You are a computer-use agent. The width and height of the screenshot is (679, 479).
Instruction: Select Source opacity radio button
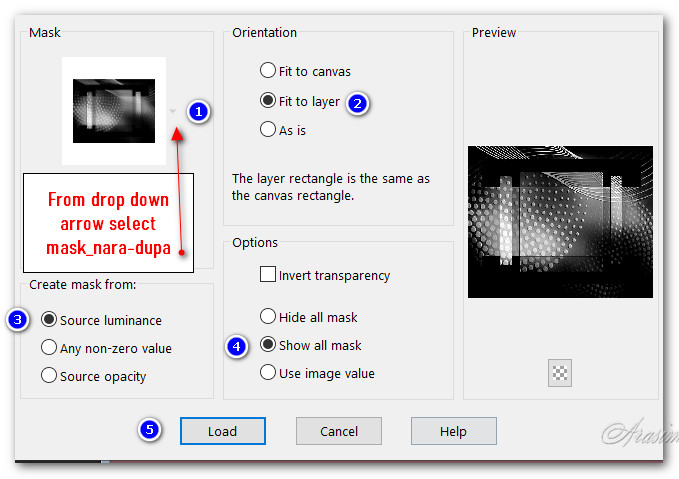(x=49, y=376)
